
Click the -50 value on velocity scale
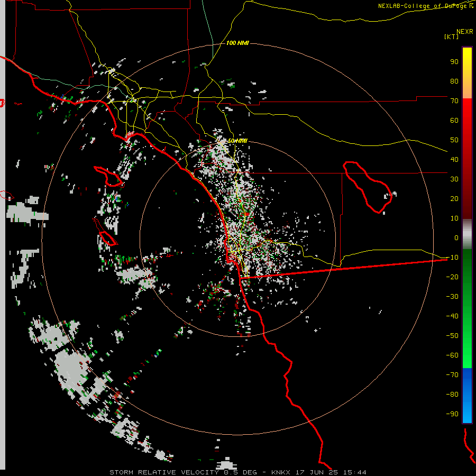(452, 336)
